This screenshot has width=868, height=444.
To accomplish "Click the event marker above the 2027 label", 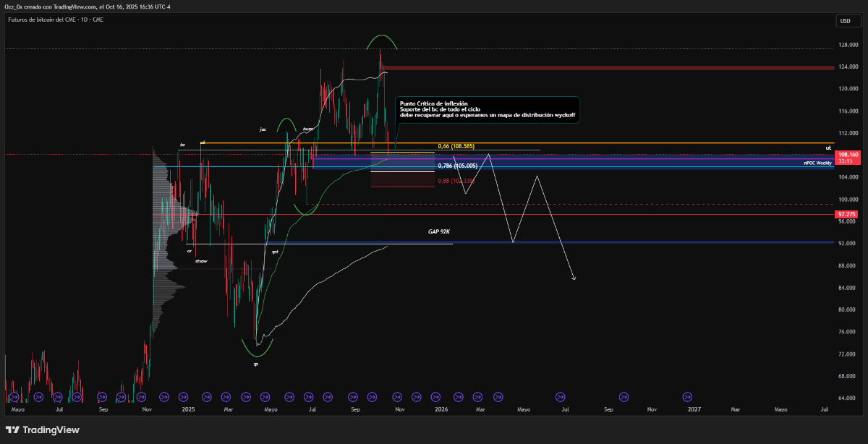I will coord(687,396).
